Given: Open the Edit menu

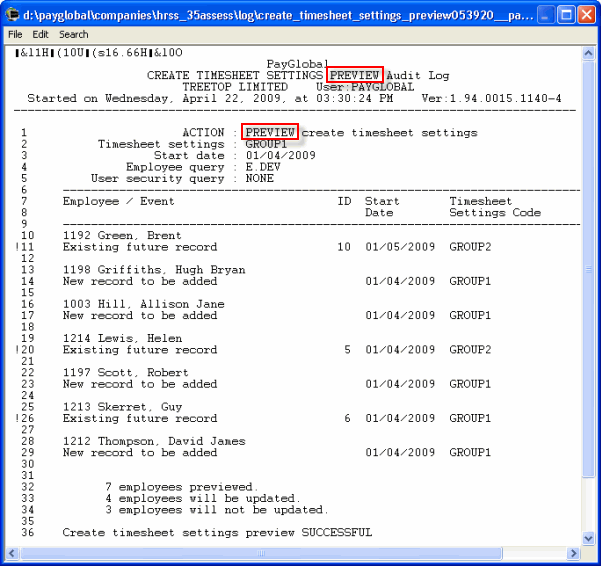Looking at the screenshot, I should pos(40,34).
